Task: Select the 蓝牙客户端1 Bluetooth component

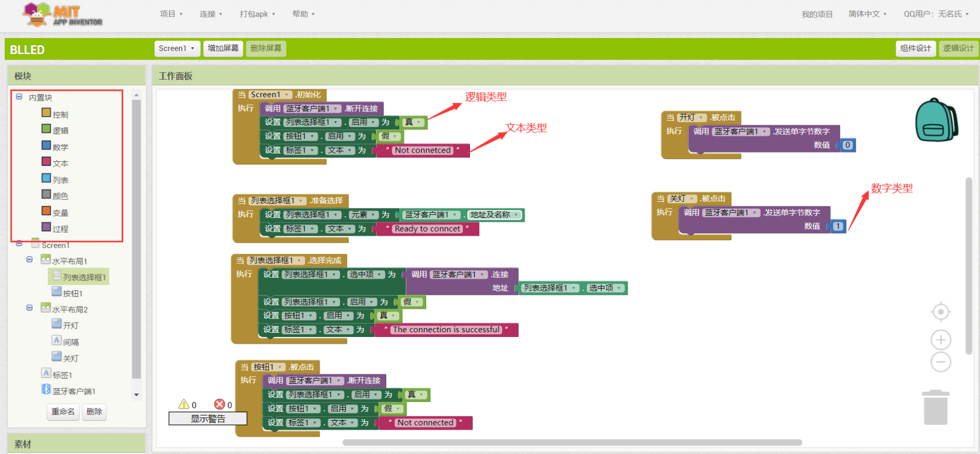Action: (x=73, y=391)
